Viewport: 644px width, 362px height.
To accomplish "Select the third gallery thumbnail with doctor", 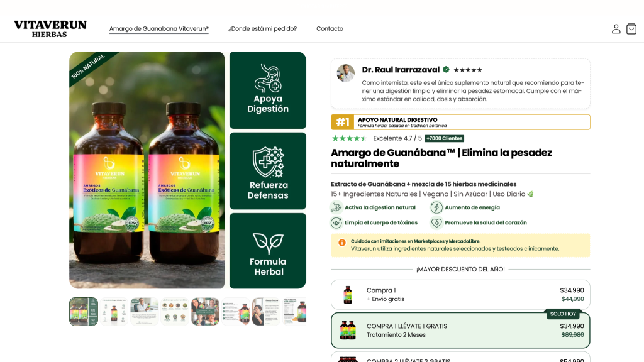I will tap(144, 312).
